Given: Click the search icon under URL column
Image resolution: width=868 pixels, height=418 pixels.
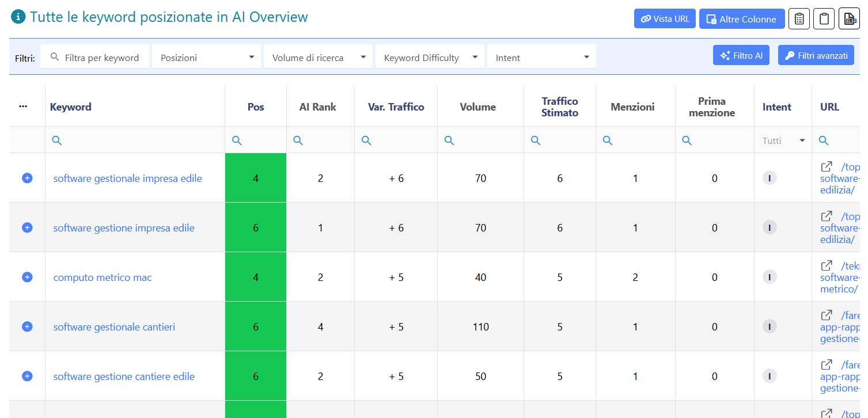Looking at the screenshot, I should [824, 140].
